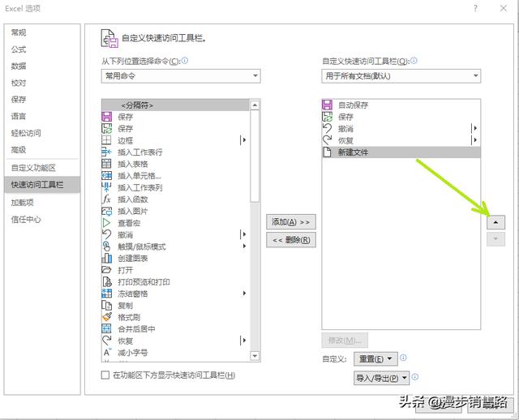Select the <分隔符> separator row
Viewport: 519px width, 420px height.
175,105
